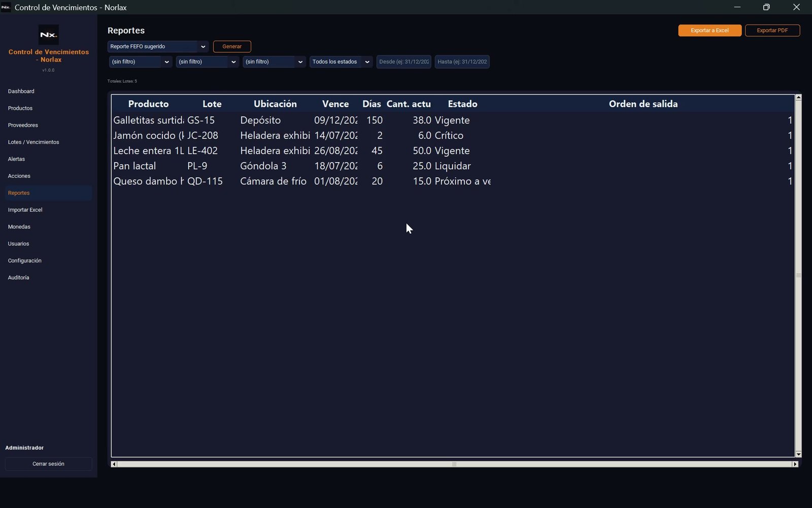Open the Usuarios section

click(48, 244)
